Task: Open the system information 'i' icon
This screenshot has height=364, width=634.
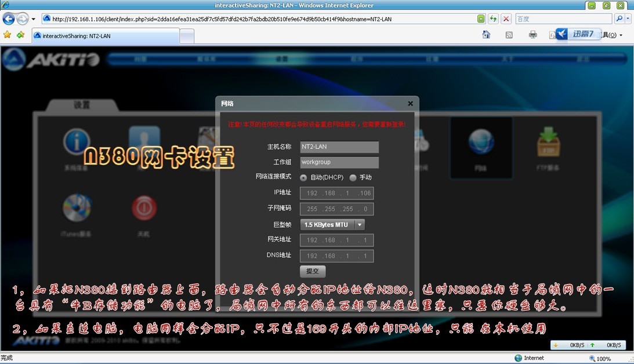Action: coord(76,142)
